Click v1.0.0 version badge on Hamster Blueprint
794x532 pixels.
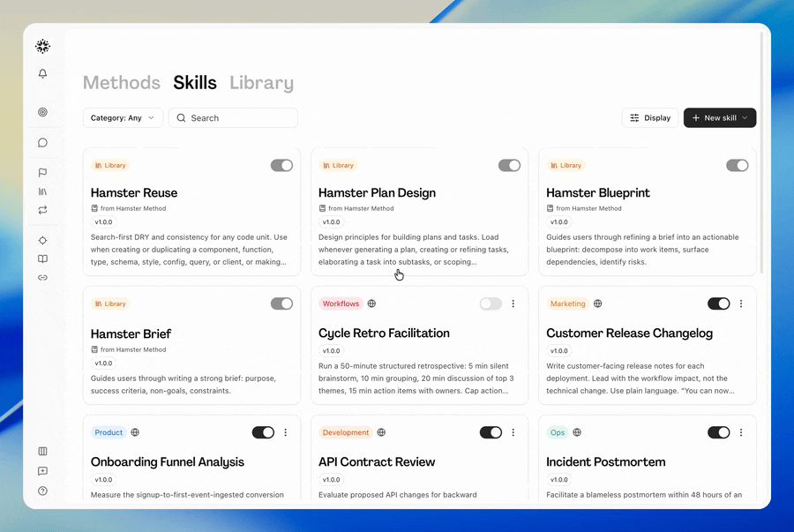tap(559, 221)
